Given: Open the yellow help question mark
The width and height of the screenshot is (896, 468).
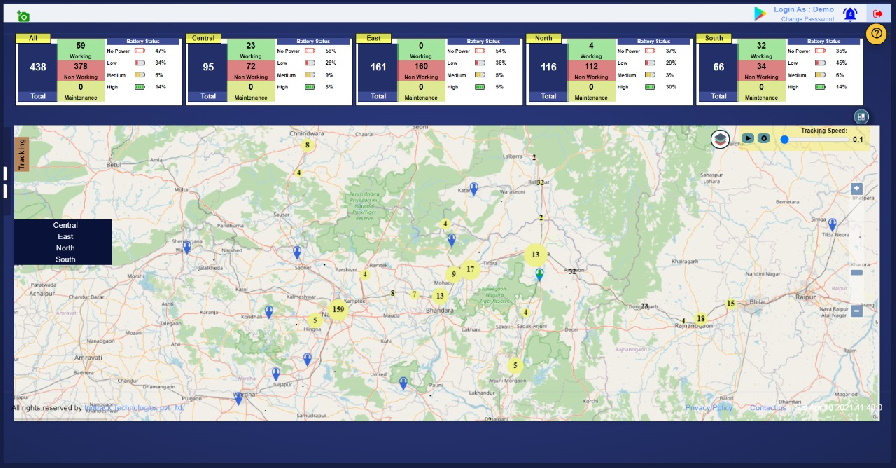Looking at the screenshot, I should click(877, 34).
